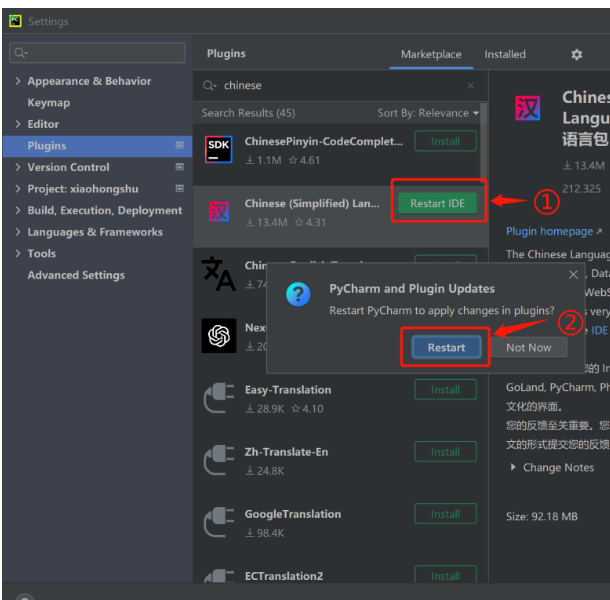The image size is (610, 600).
Task: Select Keymap in the settings tree
Action: (x=49, y=102)
